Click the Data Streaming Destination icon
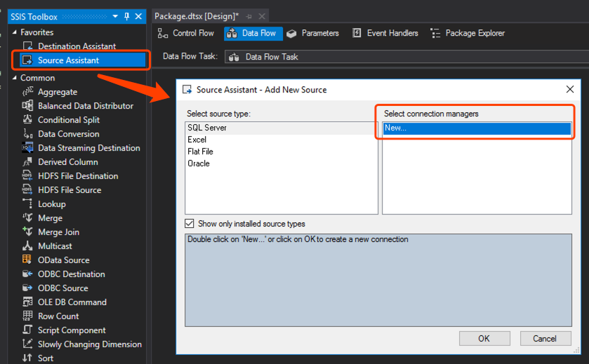 click(27, 147)
